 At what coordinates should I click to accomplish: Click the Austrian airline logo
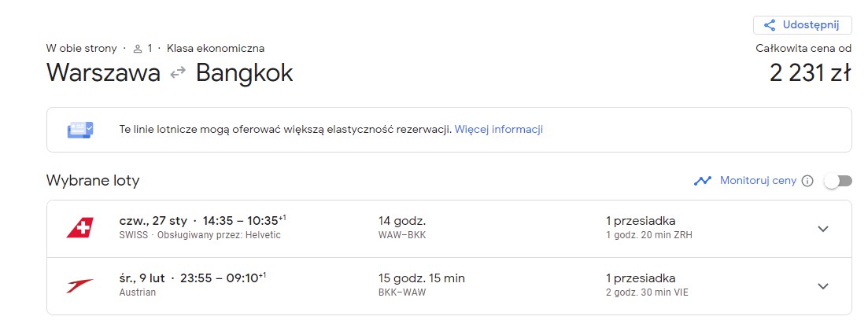(80, 285)
